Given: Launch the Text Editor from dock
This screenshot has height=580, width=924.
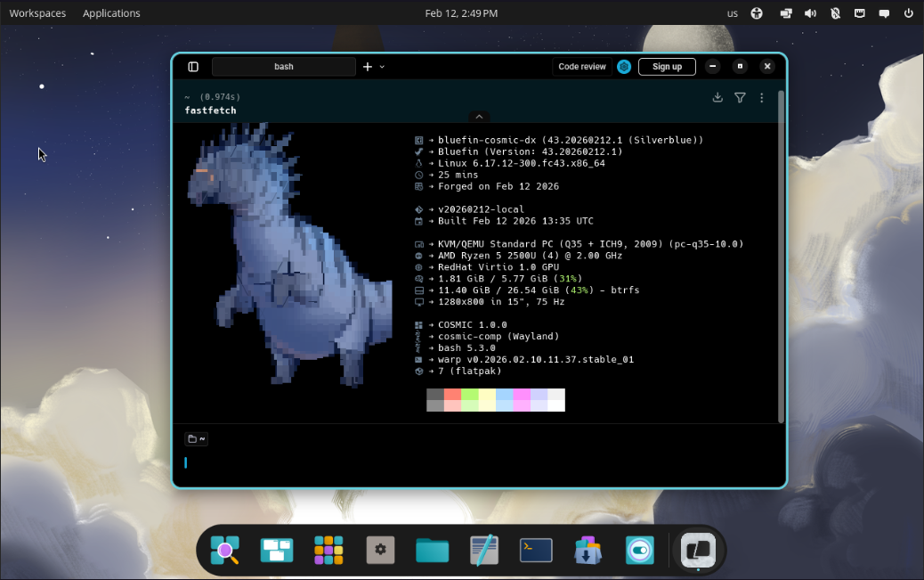Looking at the screenshot, I should point(484,551).
